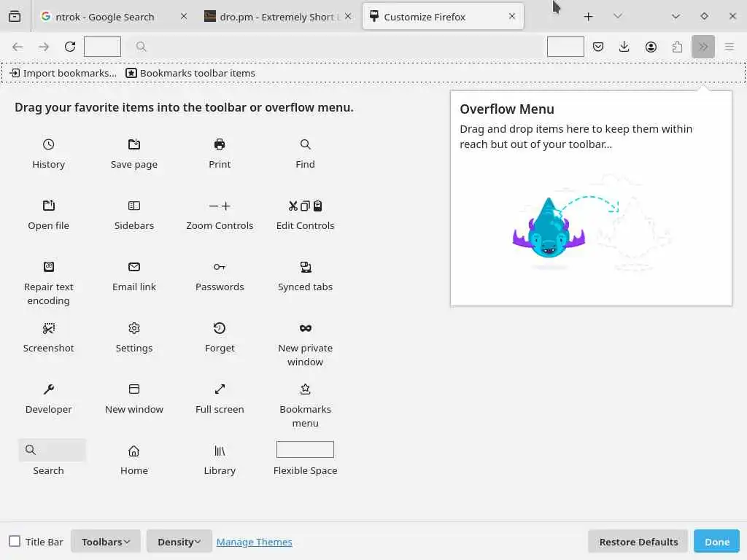Viewport: 747px width, 560px height.
Task: Click the flexible space right of URL bar
Action: (x=565, y=47)
